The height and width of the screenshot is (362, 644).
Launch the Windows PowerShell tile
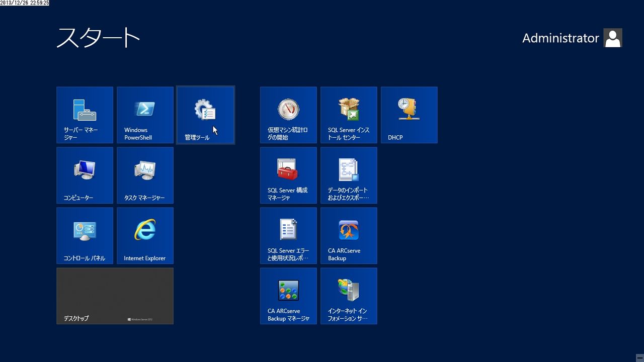(x=145, y=115)
